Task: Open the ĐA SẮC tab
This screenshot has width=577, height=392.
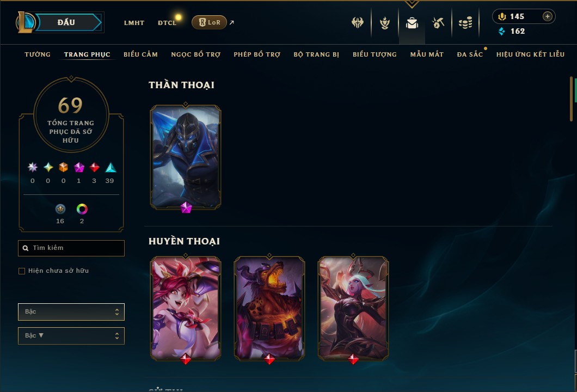Action: [x=470, y=54]
